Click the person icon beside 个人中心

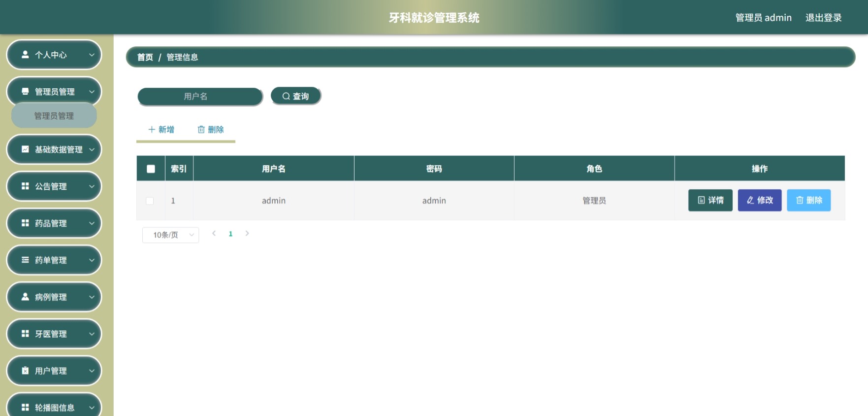click(25, 55)
